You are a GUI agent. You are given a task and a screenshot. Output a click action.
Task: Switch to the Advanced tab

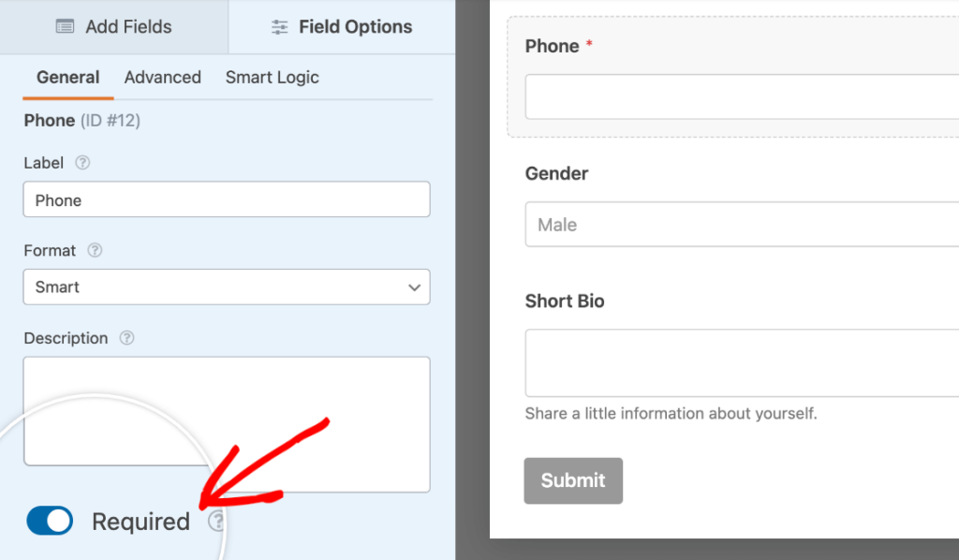162,77
